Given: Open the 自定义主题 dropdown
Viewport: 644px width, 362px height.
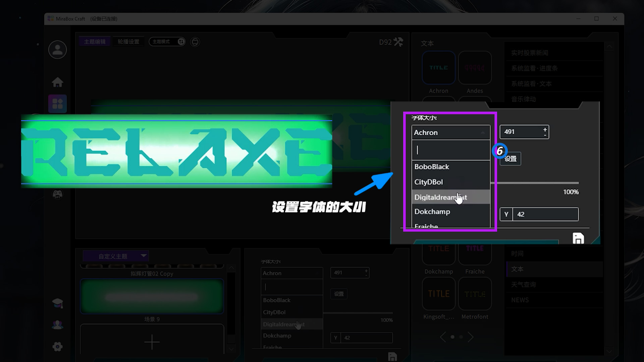Looking at the screenshot, I should [116, 256].
